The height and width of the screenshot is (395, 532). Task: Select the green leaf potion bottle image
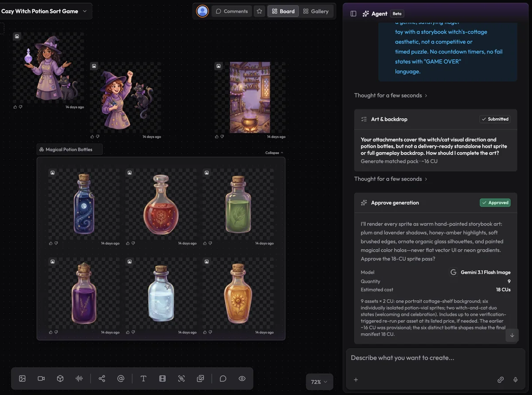238,204
